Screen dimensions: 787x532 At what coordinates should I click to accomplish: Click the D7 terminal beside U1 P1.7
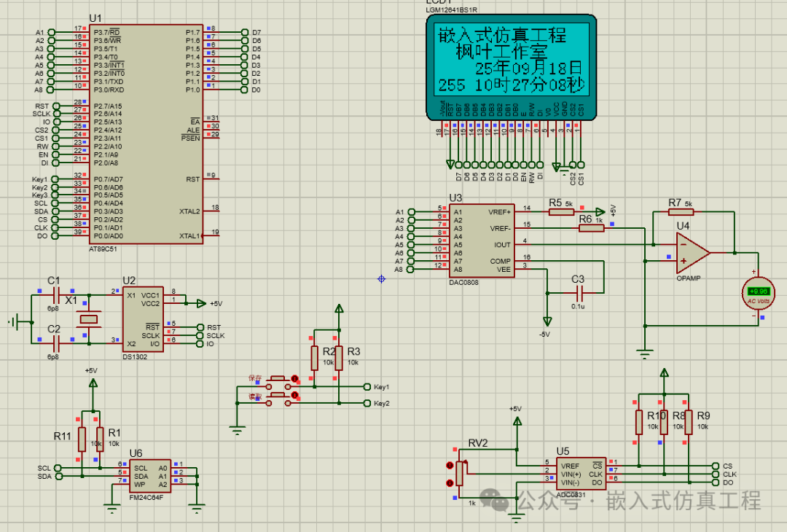pyautogui.click(x=244, y=33)
